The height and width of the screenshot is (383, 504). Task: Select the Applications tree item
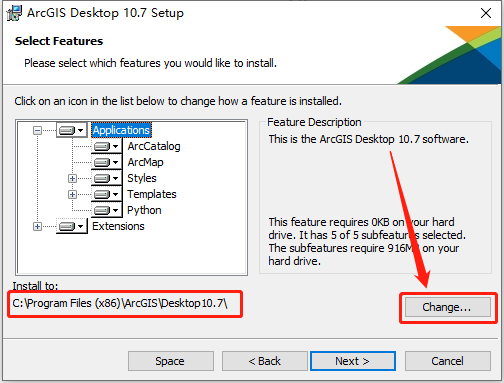pos(121,130)
